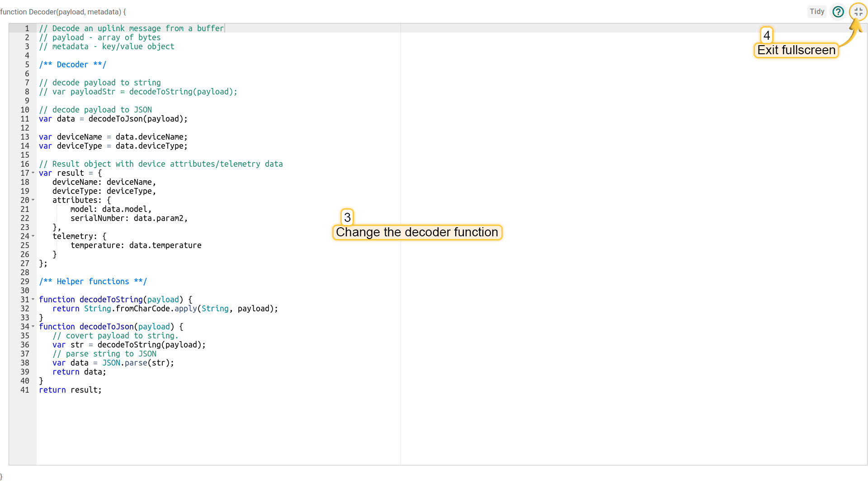This screenshot has height=488, width=868.
Task: Collapse the fold arrow at line 17
Action: pos(33,173)
